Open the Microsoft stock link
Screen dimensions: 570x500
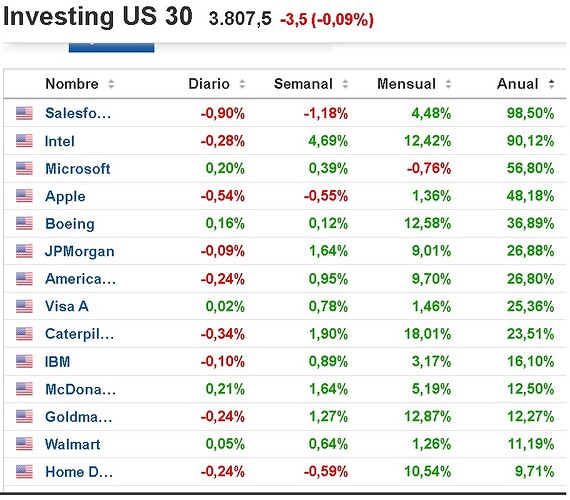[x=78, y=169]
